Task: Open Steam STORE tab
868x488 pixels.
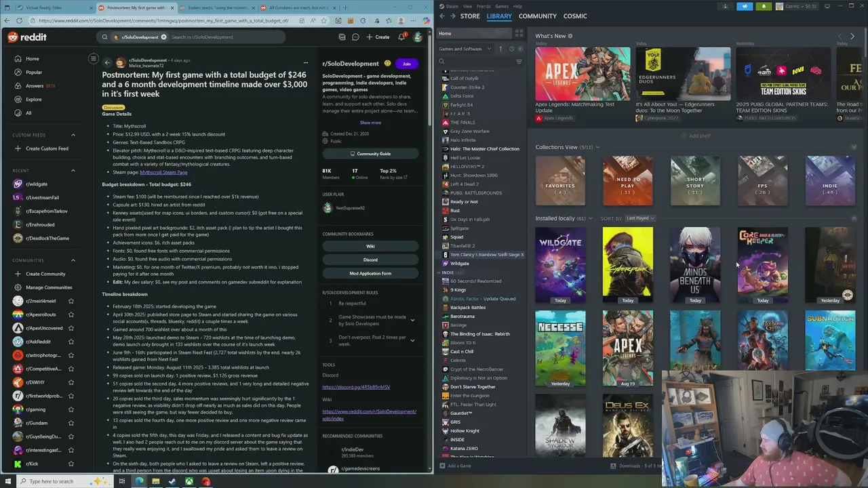Action: click(470, 16)
